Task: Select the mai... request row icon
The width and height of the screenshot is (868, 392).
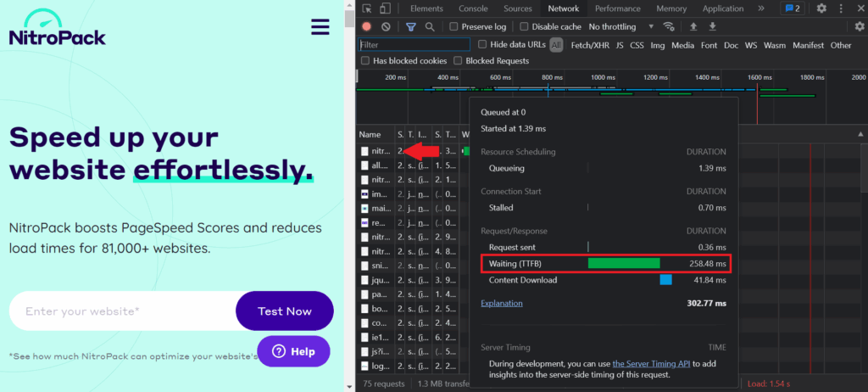Action: pyautogui.click(x=364, y=209)
